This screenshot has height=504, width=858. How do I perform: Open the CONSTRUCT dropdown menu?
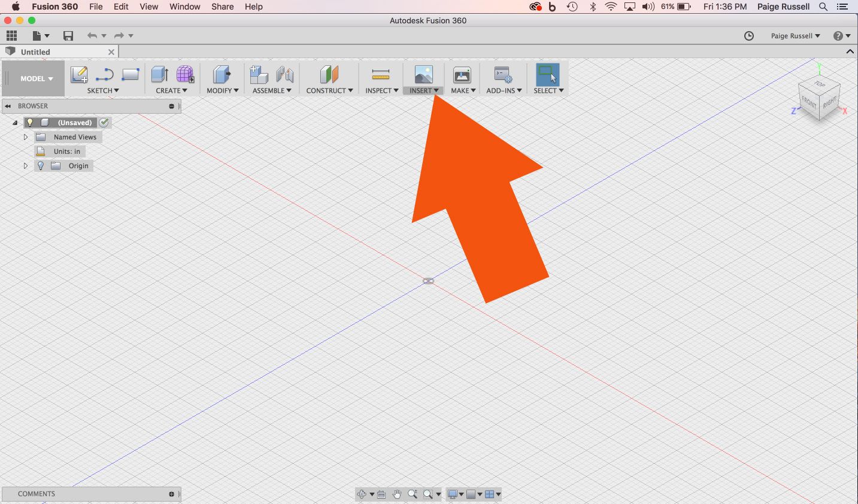tap(329, 91)
